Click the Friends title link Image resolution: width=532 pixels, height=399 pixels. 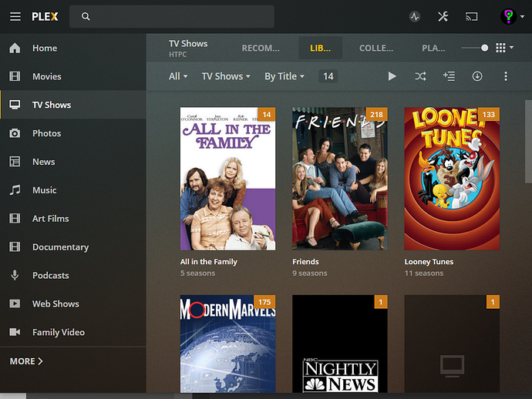coord(305,262)
